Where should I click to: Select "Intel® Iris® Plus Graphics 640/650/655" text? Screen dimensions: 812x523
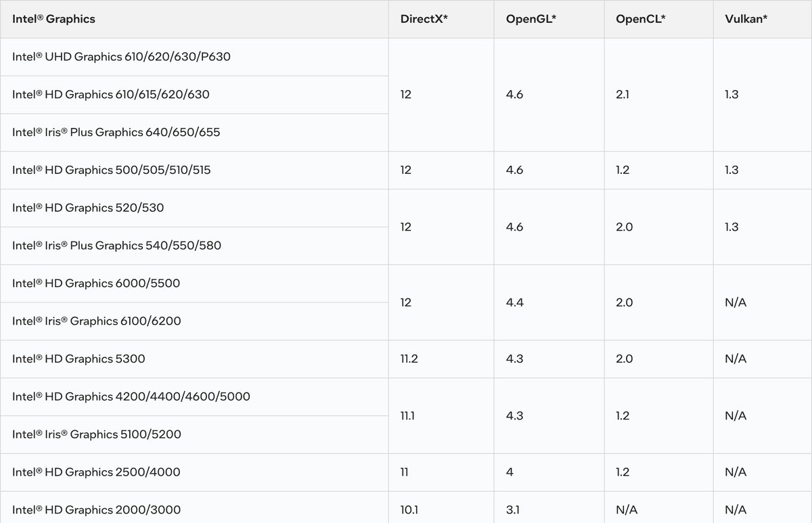[x=116, y=133]
